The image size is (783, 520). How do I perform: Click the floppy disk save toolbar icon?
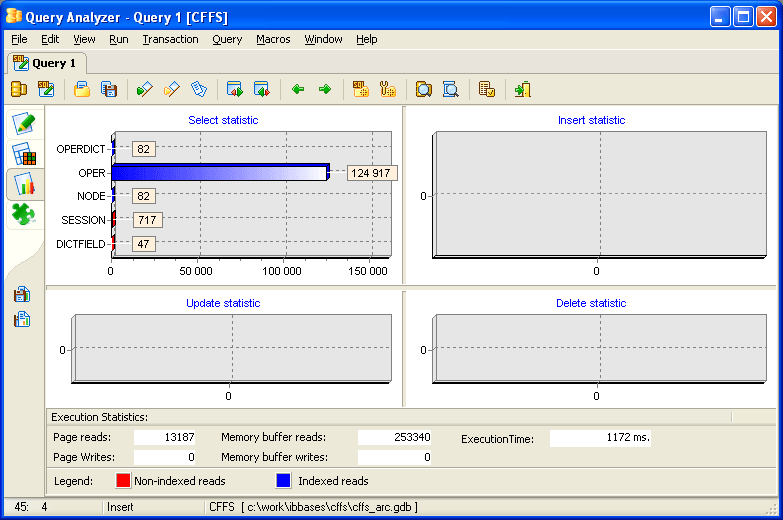[x=110, y=90]
